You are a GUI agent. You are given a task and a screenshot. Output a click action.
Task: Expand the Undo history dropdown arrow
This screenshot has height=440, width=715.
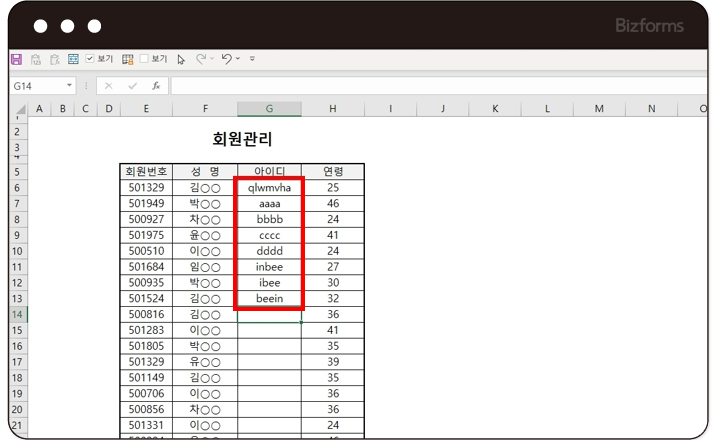click(x=238, y=59)
